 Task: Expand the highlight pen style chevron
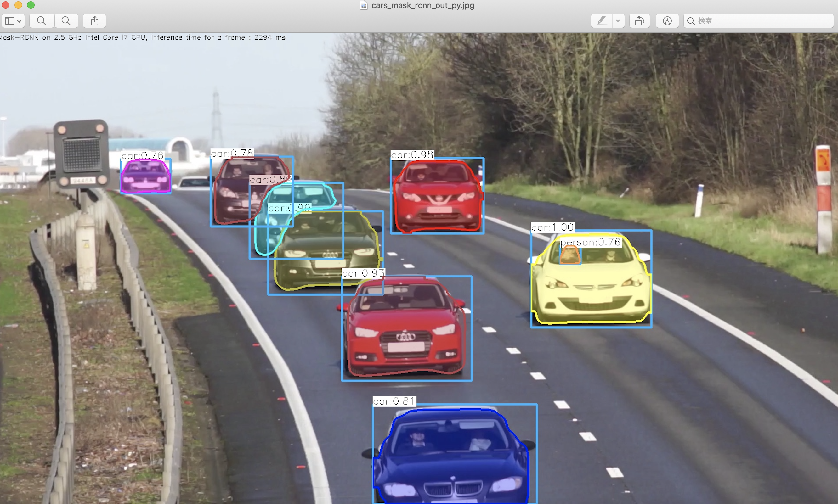(618, 21)
